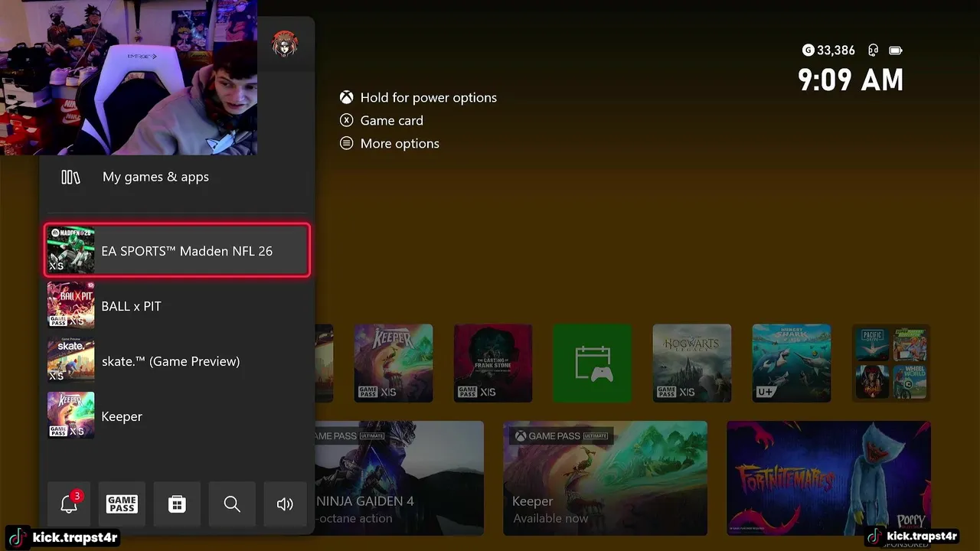This screenshot has width=980, height=551.
Task: Open the game group folder tile
Action: point(891,363)
